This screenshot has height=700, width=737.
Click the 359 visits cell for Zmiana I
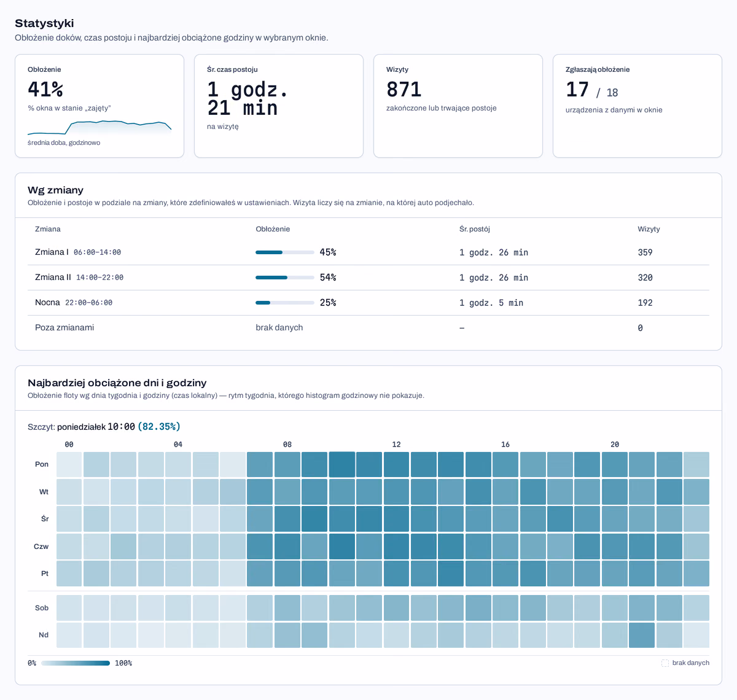point(645,252)
